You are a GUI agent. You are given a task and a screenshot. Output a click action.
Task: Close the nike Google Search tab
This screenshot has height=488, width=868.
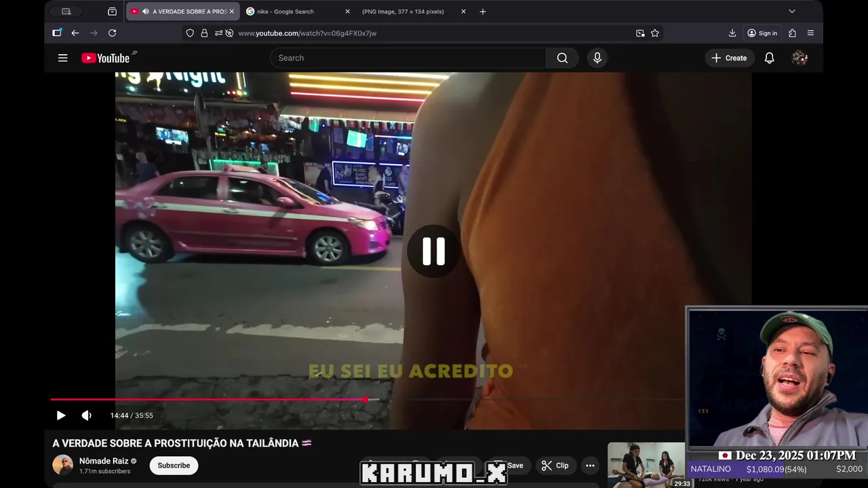tap(347, 12)
